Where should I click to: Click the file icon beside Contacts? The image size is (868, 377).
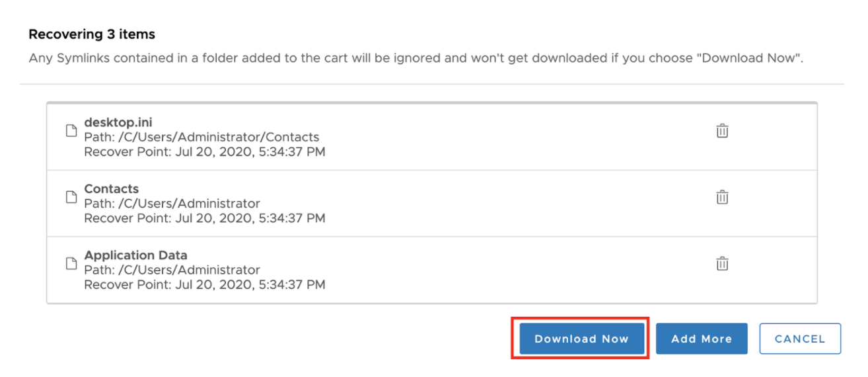pos(71,197)
